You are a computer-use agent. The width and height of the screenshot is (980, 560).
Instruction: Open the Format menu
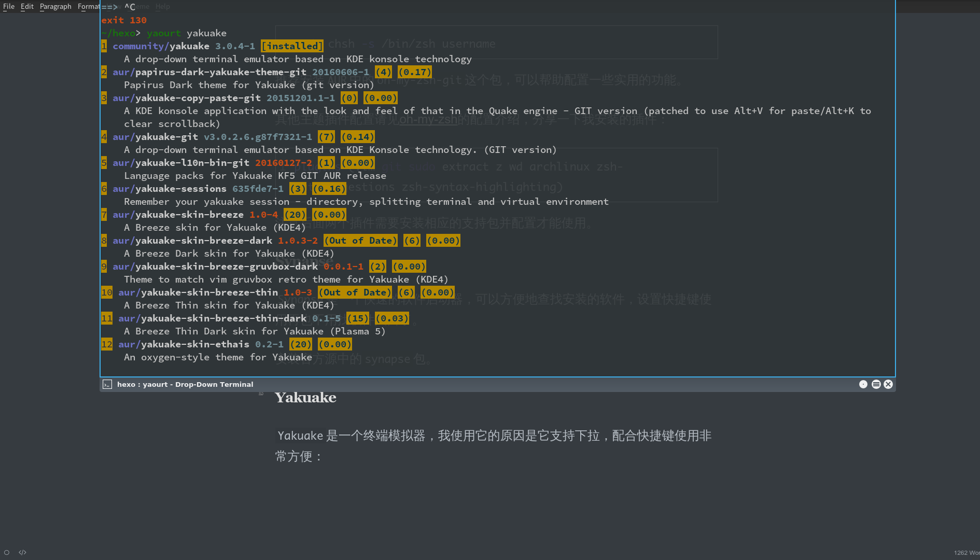tap(89, 6)
